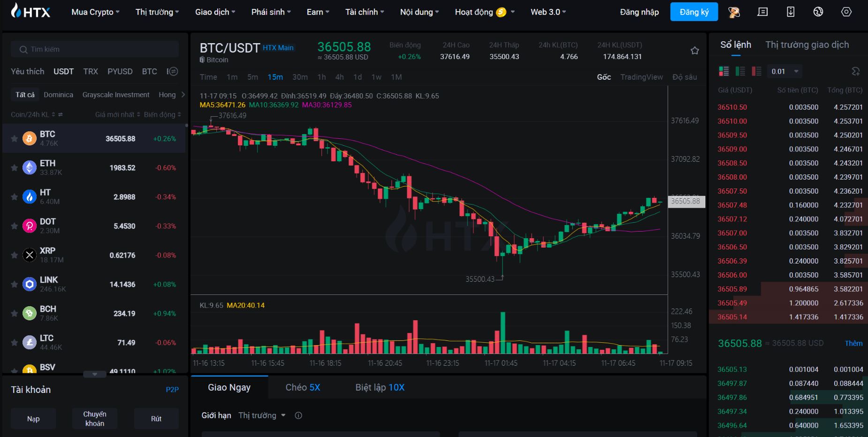Expand the Mua Crypto dropdown menu

point(95,12)
